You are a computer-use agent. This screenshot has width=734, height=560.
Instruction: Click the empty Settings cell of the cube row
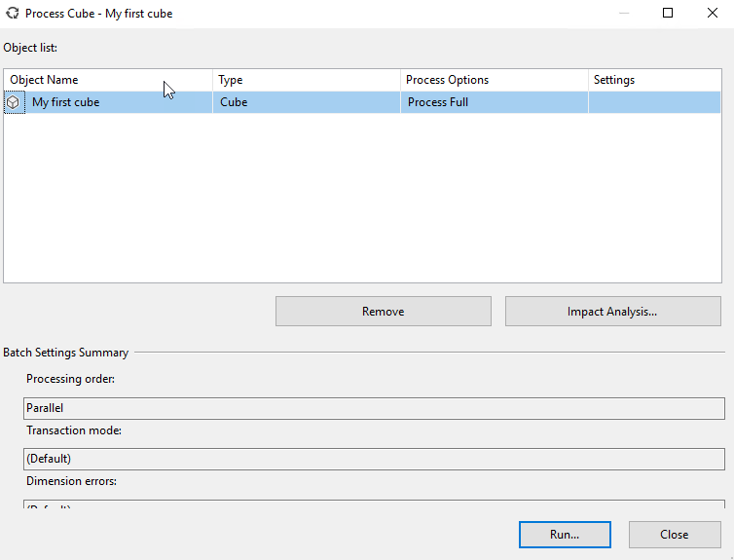pyautogui.click(x=654, y=102)
